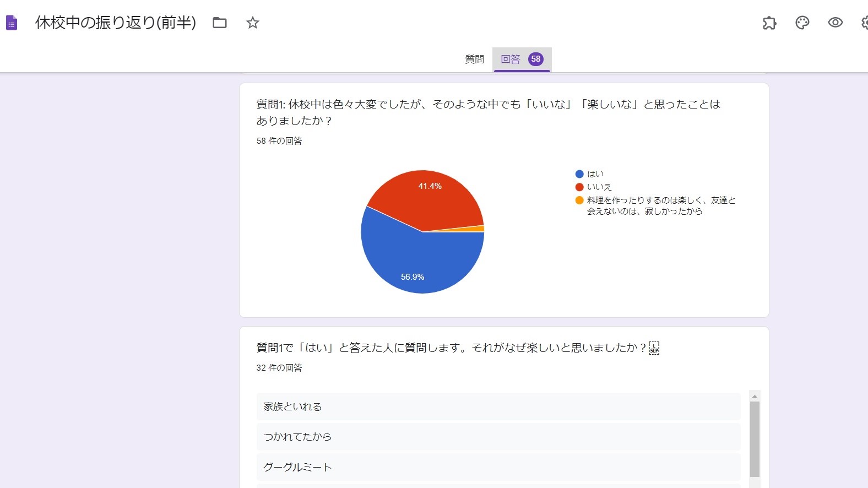Click the いいえ legend label

point(599,187)
